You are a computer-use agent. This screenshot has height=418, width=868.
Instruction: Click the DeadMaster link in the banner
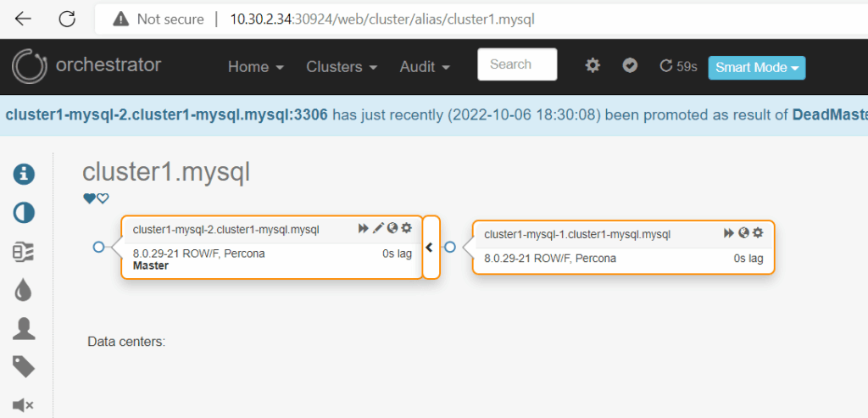830,115
